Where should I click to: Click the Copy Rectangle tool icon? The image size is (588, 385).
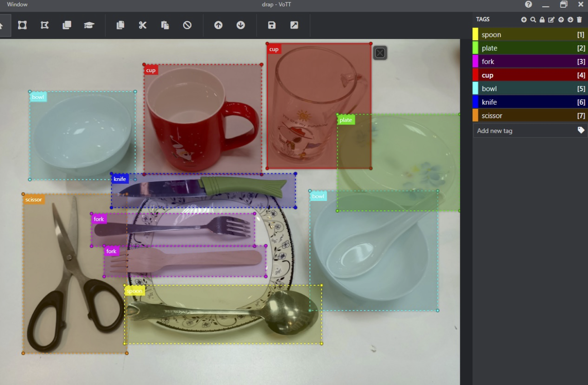click(x=67, y=25)
